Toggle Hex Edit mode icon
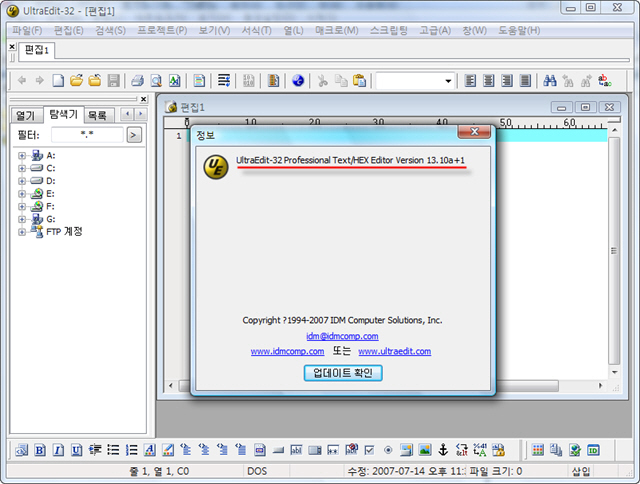The width and height of the screenshot is (640, 484). pyautogui.click(x=249, y=80)
